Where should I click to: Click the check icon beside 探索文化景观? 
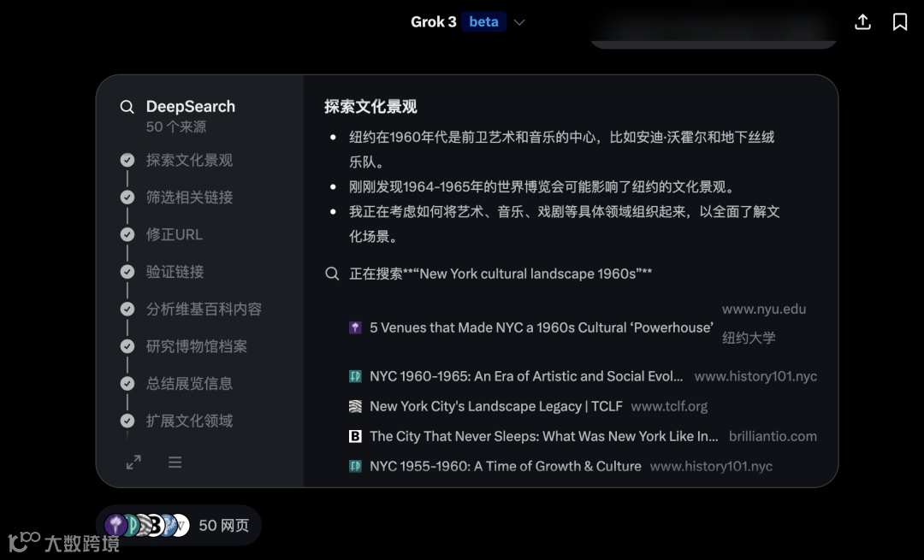[x=127, y=160]
